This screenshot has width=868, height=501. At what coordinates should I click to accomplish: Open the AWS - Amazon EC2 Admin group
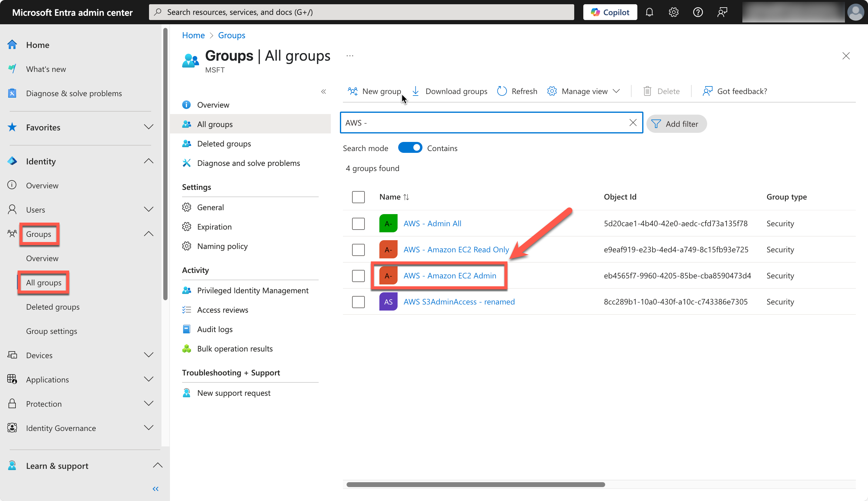click(450, 275)
